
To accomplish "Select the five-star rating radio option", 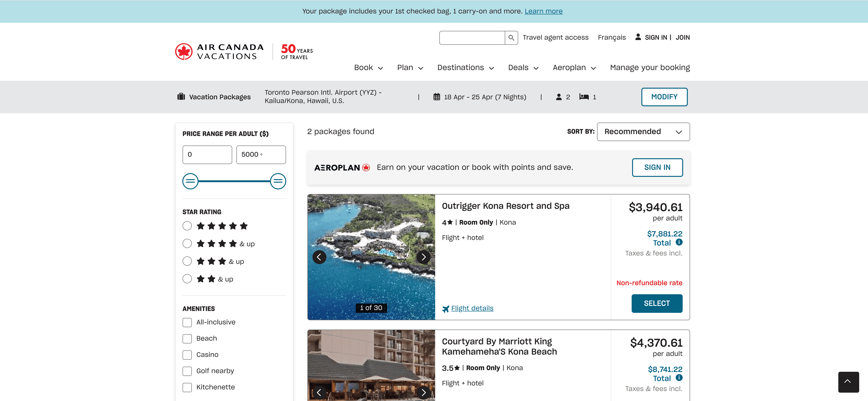I will [x=187, y=226].
